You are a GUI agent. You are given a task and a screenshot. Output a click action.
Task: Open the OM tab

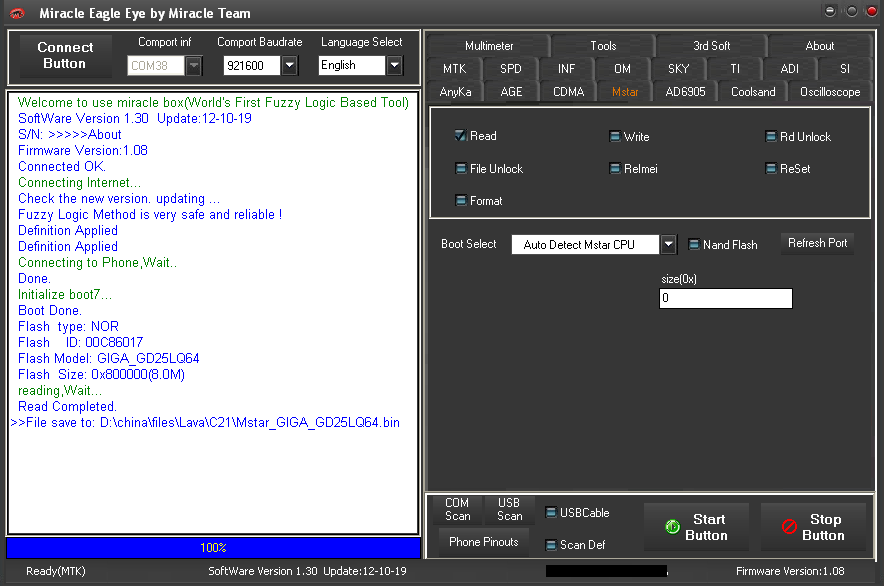coord(622,69)
